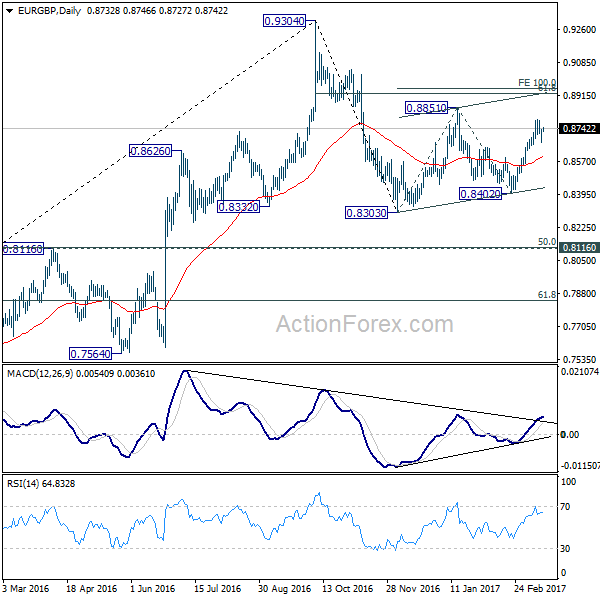Select the 0.93040 price label
The height and width of the screenshot is (600, 600).
pos(284,21)
